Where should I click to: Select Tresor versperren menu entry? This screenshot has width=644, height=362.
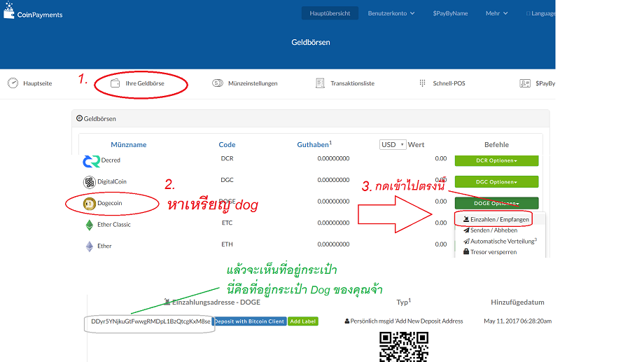490,252
